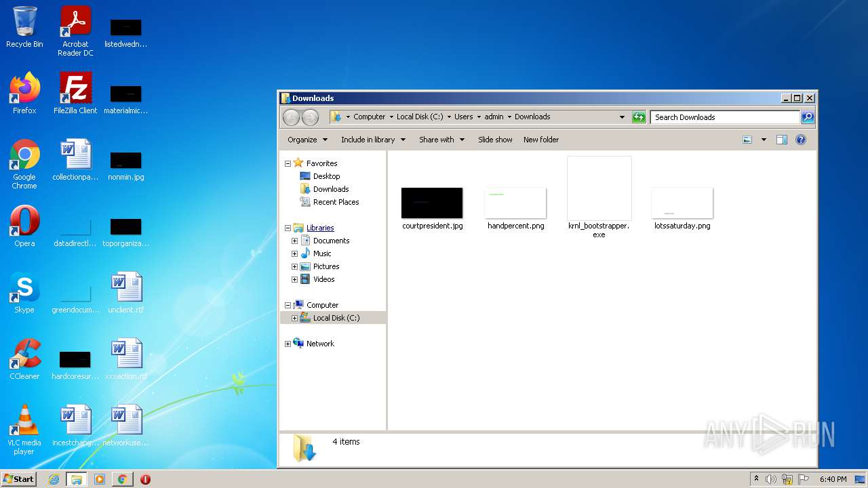Image resolution: width=868 pixels, height=488 pixels.
Task: Select the collectionpa... Word document icon
Action: 75,160
